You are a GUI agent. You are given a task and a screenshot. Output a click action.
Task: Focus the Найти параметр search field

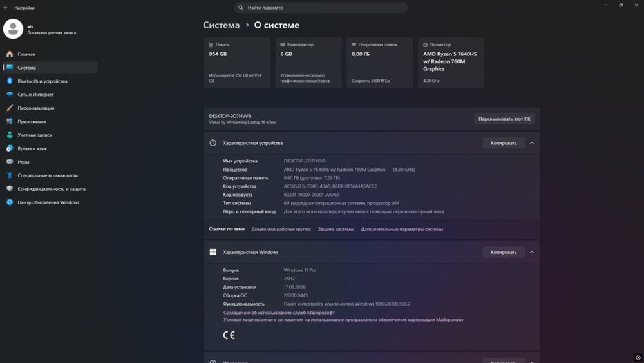(321, 7)
